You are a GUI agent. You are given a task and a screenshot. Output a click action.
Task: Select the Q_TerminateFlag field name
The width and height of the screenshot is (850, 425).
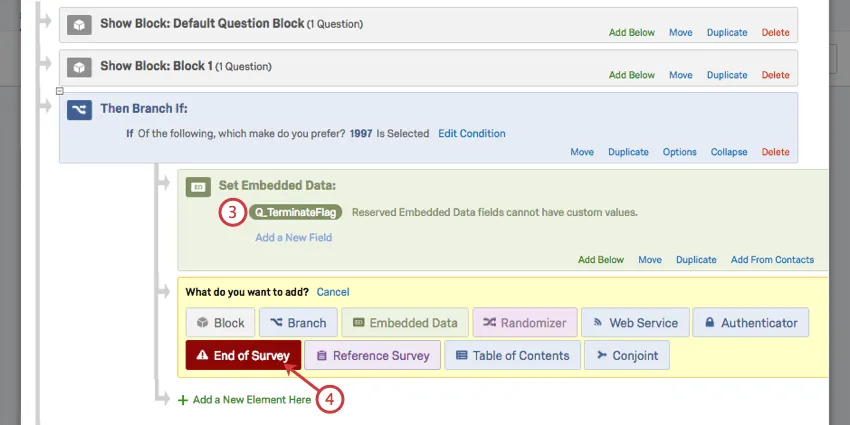(x=296, y=212)
